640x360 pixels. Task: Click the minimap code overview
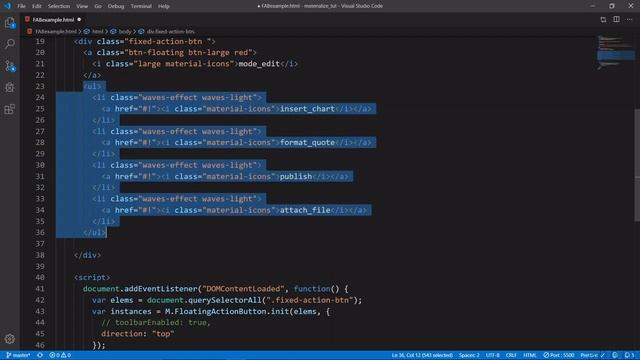point(616,52)
